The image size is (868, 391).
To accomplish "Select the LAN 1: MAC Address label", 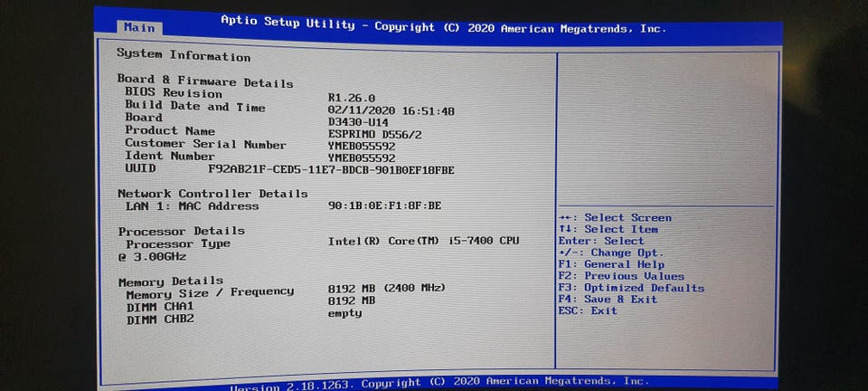I will coord(192,205).
